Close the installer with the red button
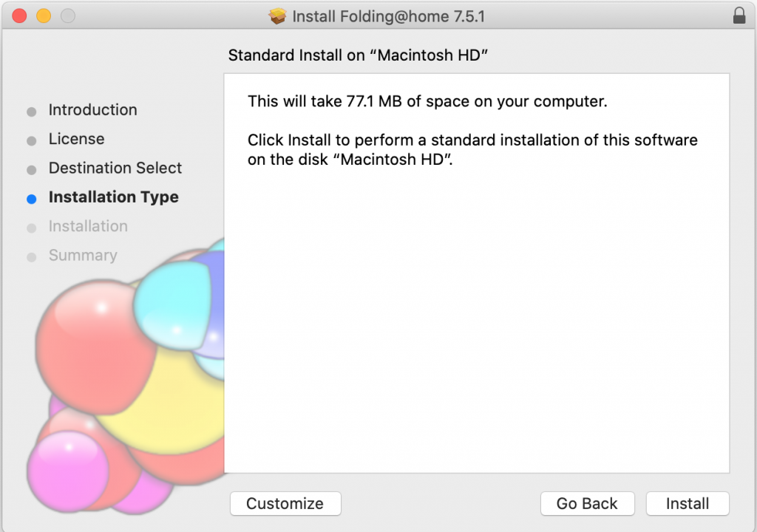The width and height of the screenshot is (757, 532). pyautogui.click(x=19, y=16)
